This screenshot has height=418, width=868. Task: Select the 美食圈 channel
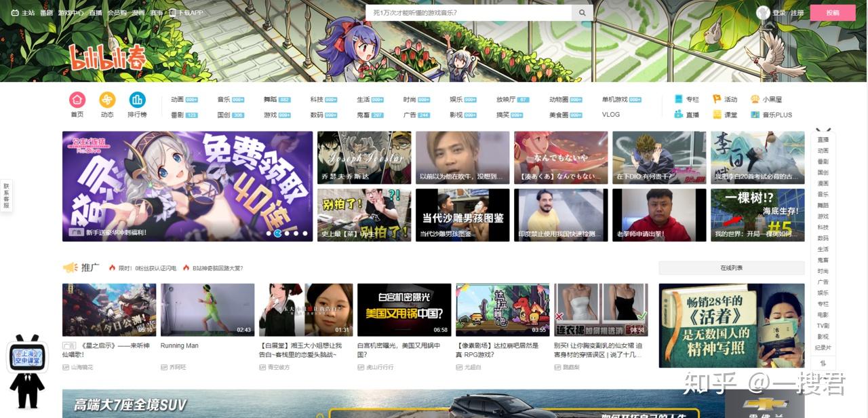[x=566, y=115]
